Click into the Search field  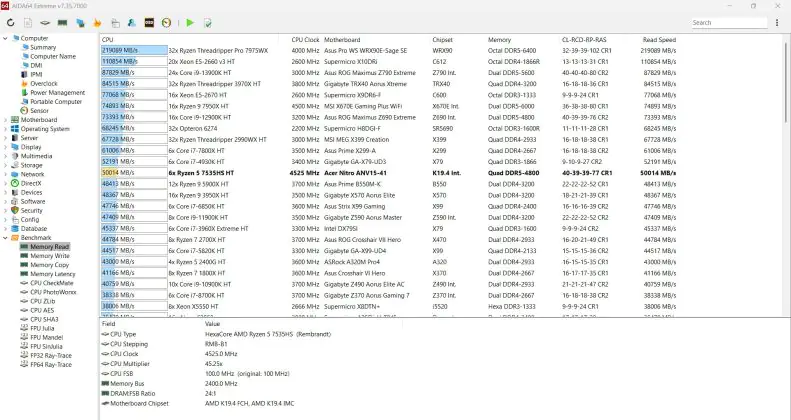tap(728, 23)
